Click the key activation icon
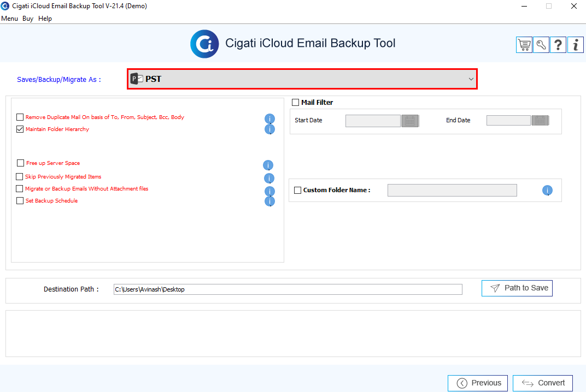The width and height of the screenshot is (586, 392). coord(541,45)
